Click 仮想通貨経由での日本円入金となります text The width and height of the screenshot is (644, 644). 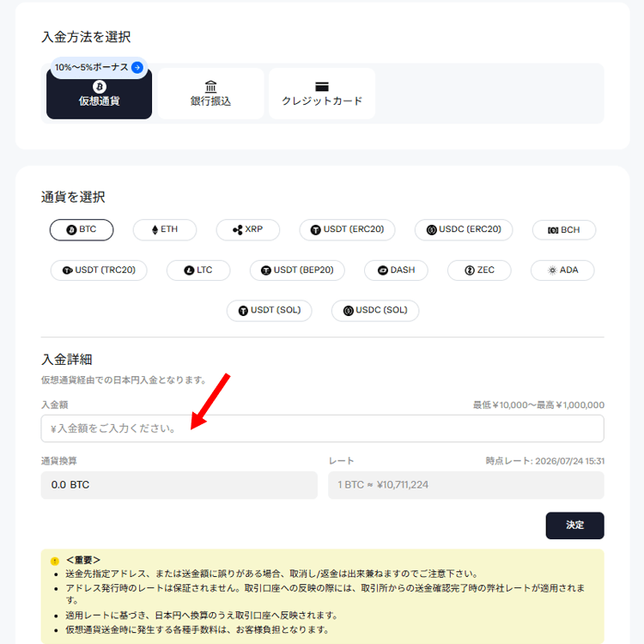pos(124,380)
